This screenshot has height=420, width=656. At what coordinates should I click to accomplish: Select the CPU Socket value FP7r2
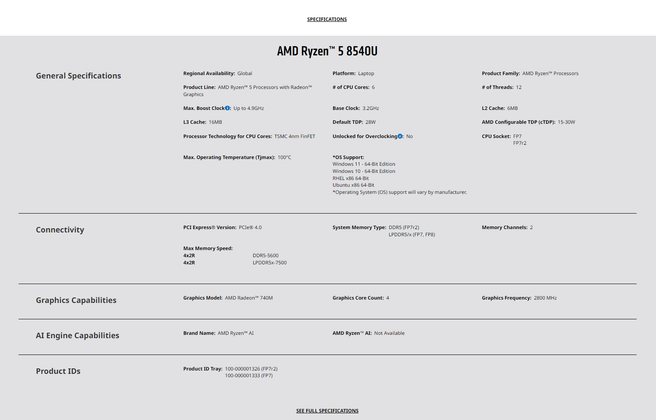520,143
